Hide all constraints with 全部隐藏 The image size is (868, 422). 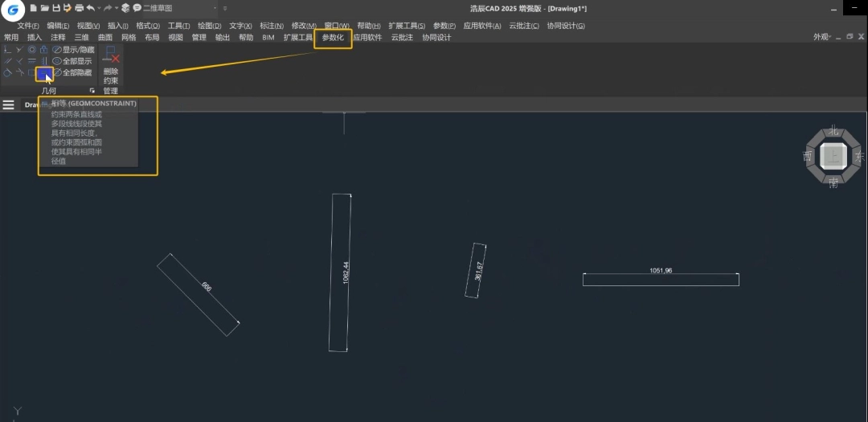(x=72, y=72)
